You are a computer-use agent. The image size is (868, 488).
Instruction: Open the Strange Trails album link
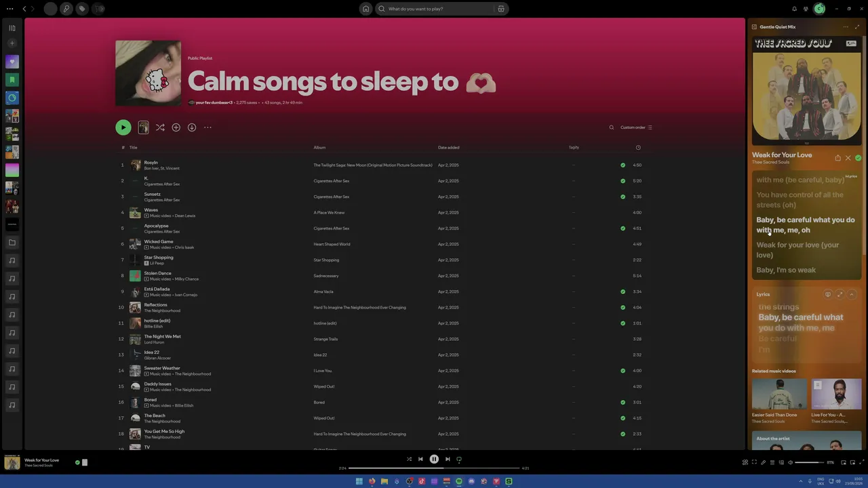click(325, 339)
